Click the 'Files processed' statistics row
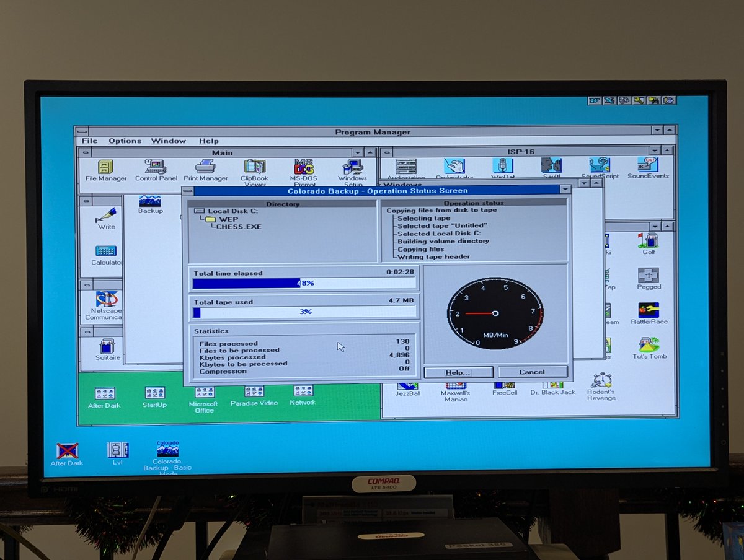This screenshot has height=560, width=744. [x=304, y=343]
